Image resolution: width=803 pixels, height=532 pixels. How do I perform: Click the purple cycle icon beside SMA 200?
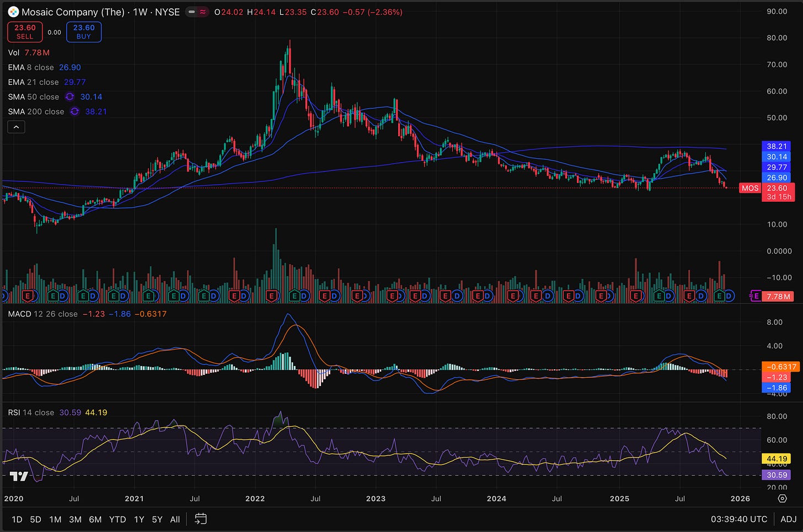75,111
